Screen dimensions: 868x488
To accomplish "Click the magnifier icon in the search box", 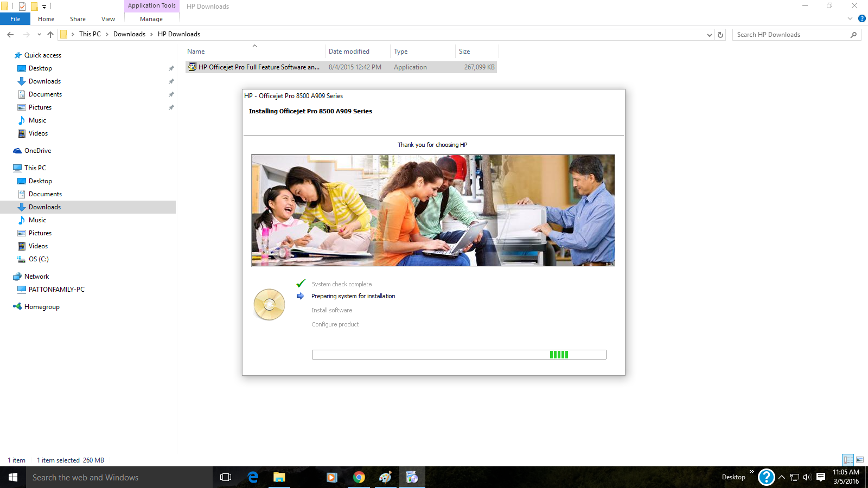I will 853,35.
